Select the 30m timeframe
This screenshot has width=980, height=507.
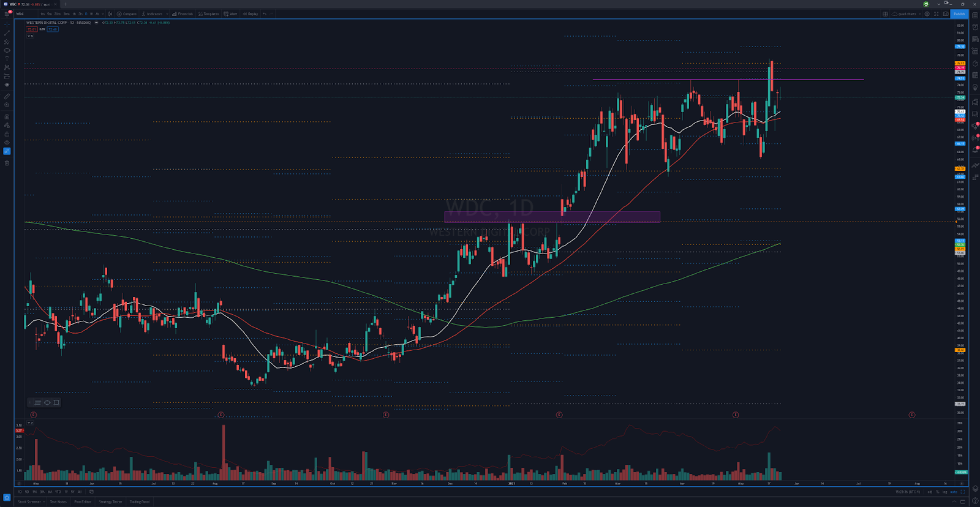(66, 14)
